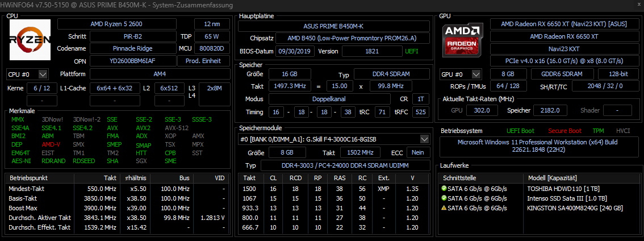
Task: Click the ASUS PRIME B450M-K mainboard field
Action: click(333, 26)
